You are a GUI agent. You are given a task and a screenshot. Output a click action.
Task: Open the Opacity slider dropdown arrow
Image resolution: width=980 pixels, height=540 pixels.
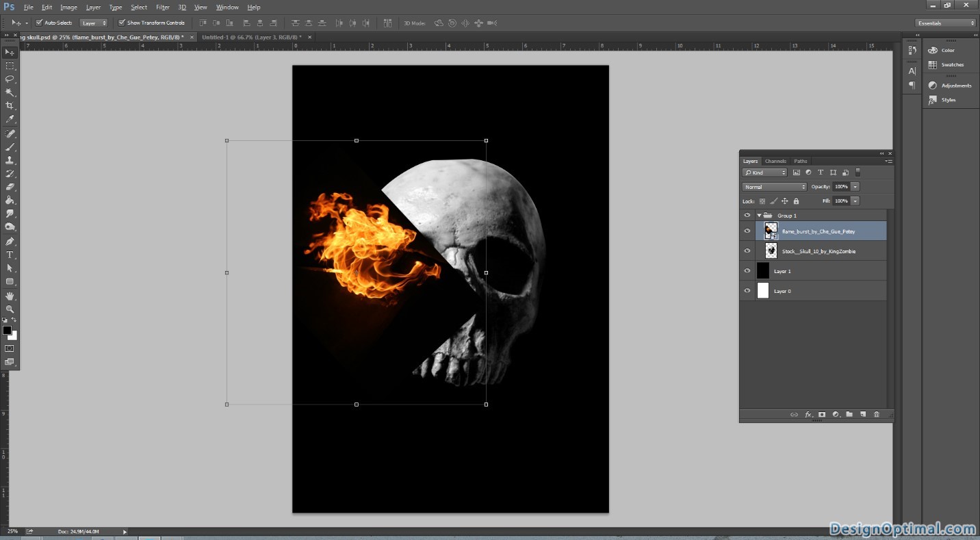click(855, 187)
